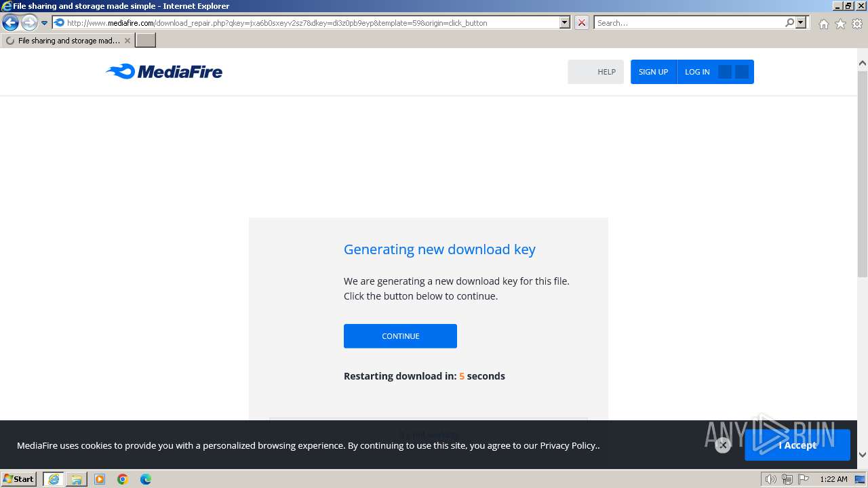Stop loading the page with X button

[581, 22]
